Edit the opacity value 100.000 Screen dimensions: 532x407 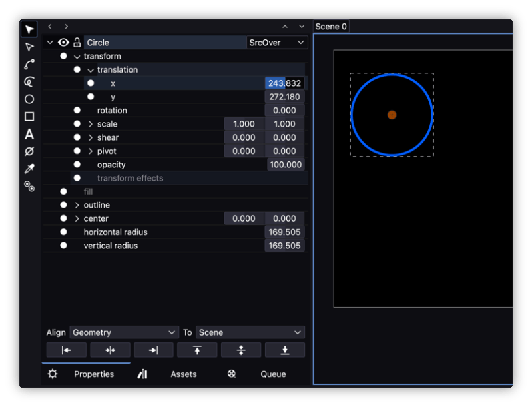tap(286, 165)
